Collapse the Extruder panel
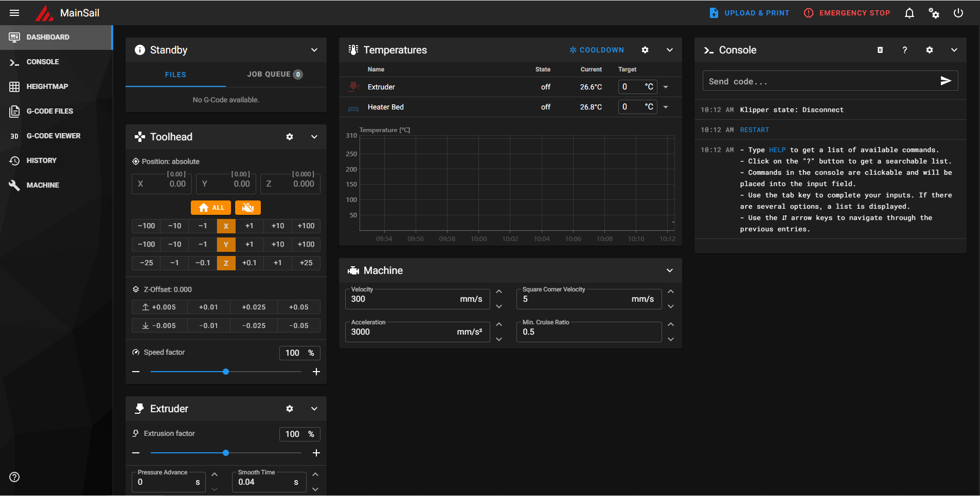This screenshot has height=496, width=980. (x=314, y=409)
